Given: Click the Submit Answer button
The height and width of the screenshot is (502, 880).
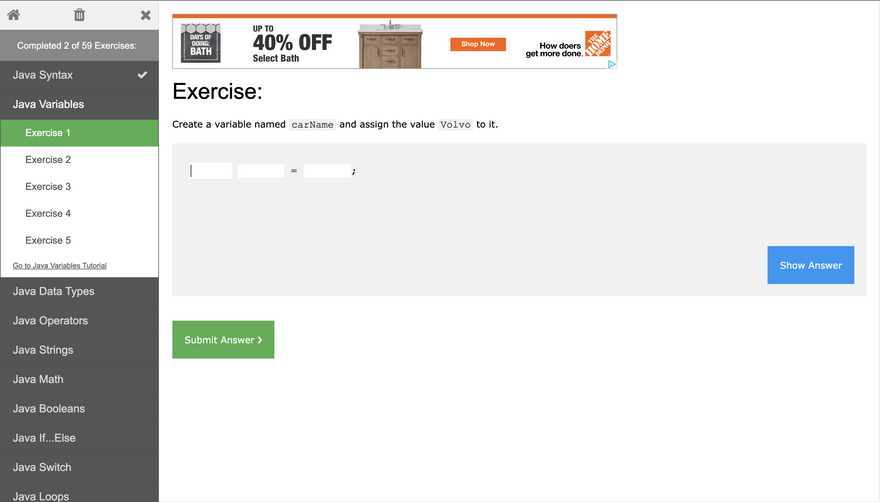Looking at the screenshot, I should pyautogui.click(x=223, y=340).
